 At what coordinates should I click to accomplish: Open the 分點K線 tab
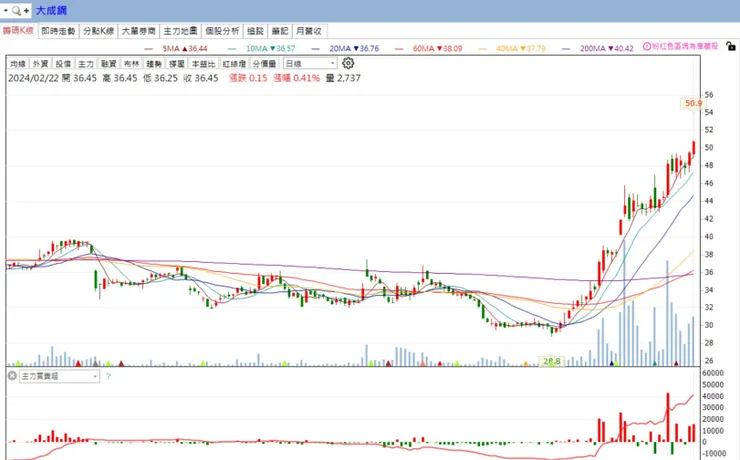99,31
